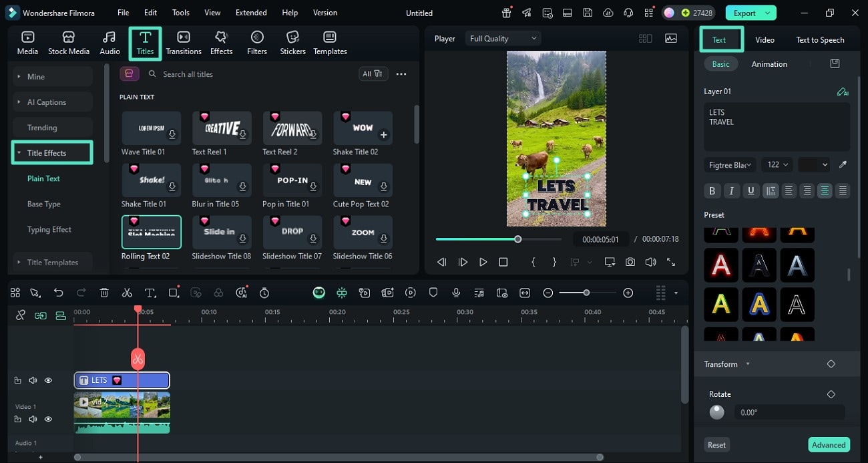
Task: Open the Extended menu
Action: (251, 13)
